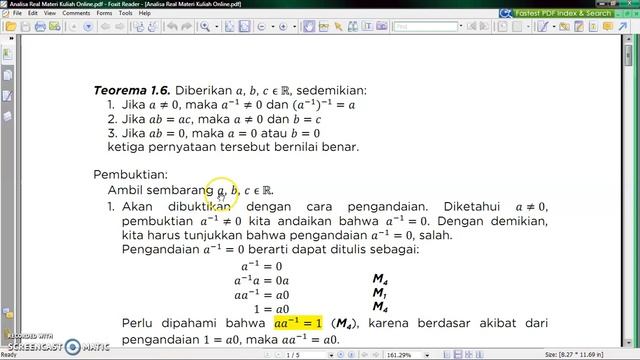Image resolution: width=640 pixels, height=360 pixels.
Task: Open the Bookmarks panel icon
Action: point(8,54)
